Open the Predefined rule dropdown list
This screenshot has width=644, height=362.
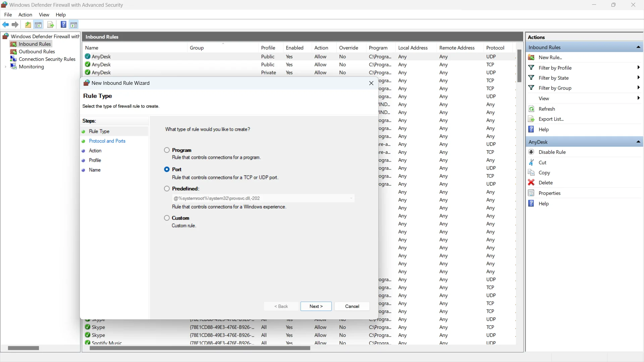pos(263,198)
